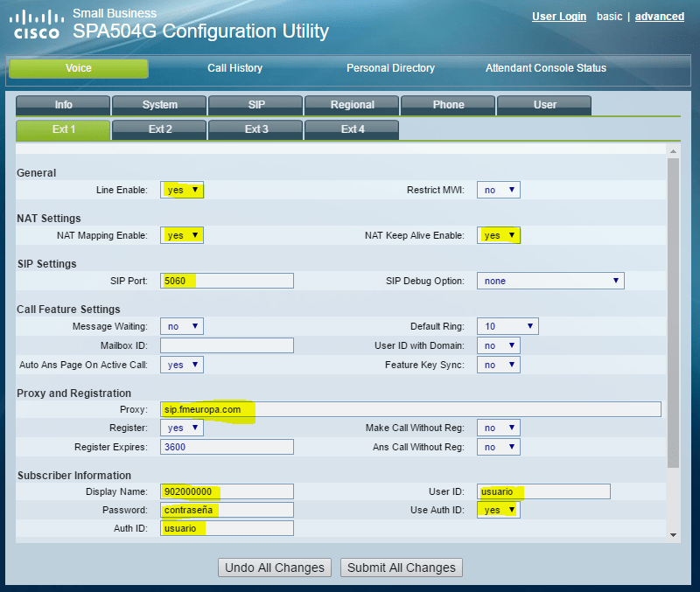Switch to the SIP sub-tab
Viewport: 700px width, 592px height.
click(255, 105)
